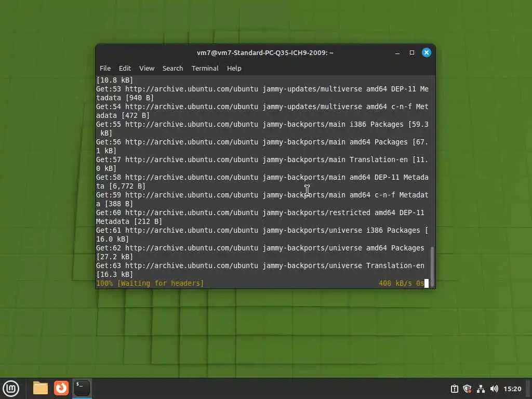Open the clipboard tray icon
Image resolution: width=532 pixels, height=399 pixels.
(454, 389)
